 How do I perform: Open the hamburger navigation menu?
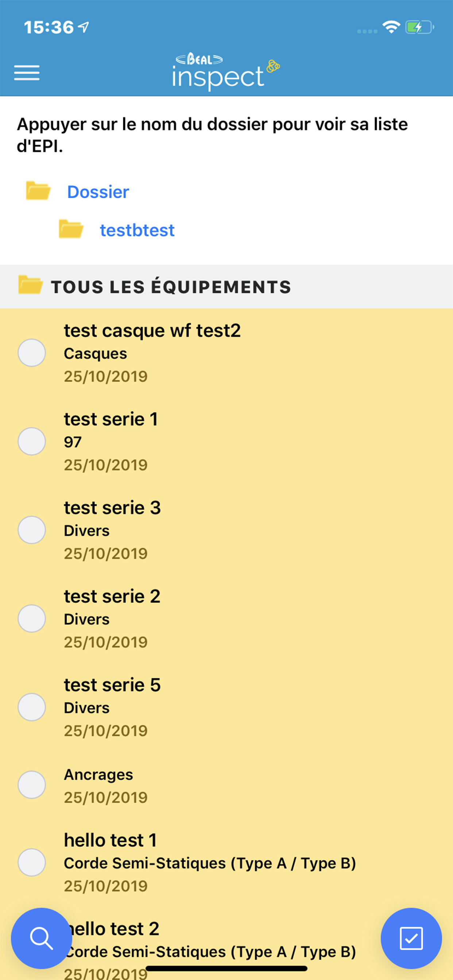(27, 73)
